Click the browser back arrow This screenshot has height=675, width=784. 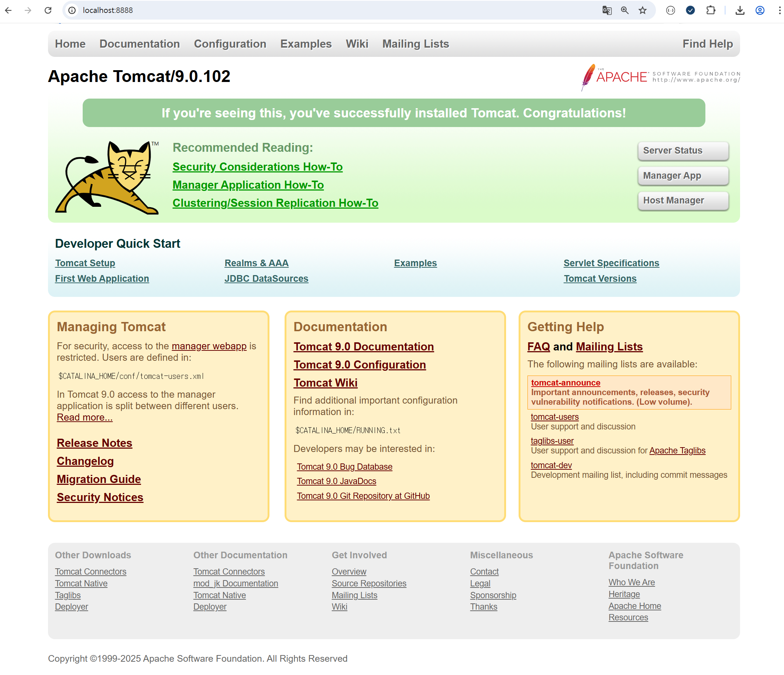pyautogui.click(x=8, y=10)
